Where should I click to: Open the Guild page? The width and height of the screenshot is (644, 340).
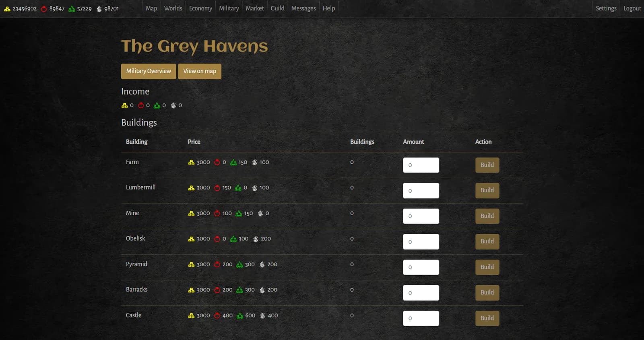tap(277, 8)
